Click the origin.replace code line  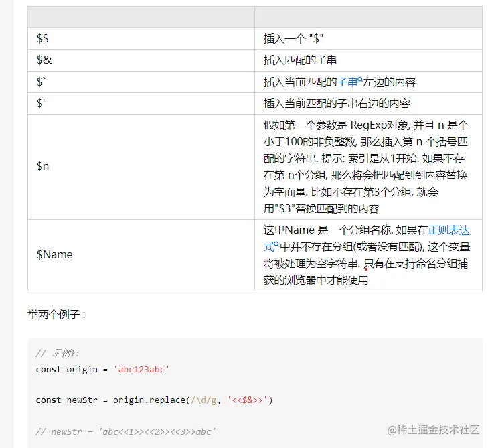(154, 400)
